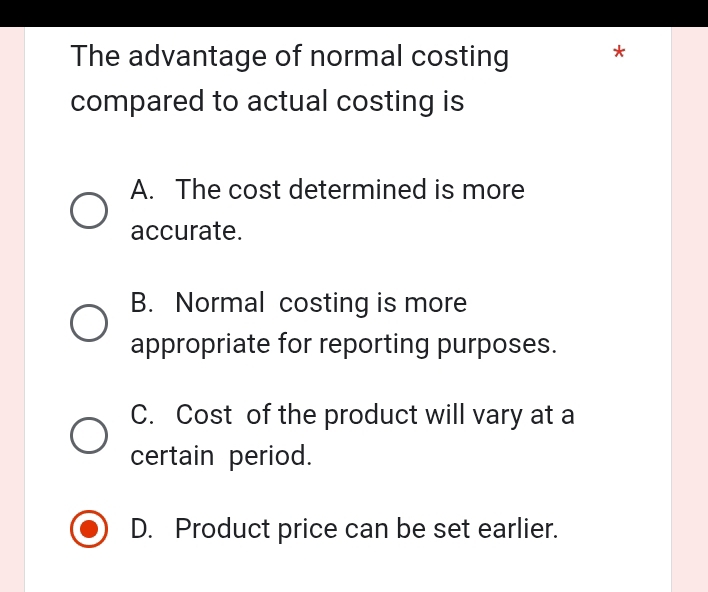Image resolution: width=708 pixels, height=592 pixels.
Task: Click the black bar at the top
Action: (354, 12)
